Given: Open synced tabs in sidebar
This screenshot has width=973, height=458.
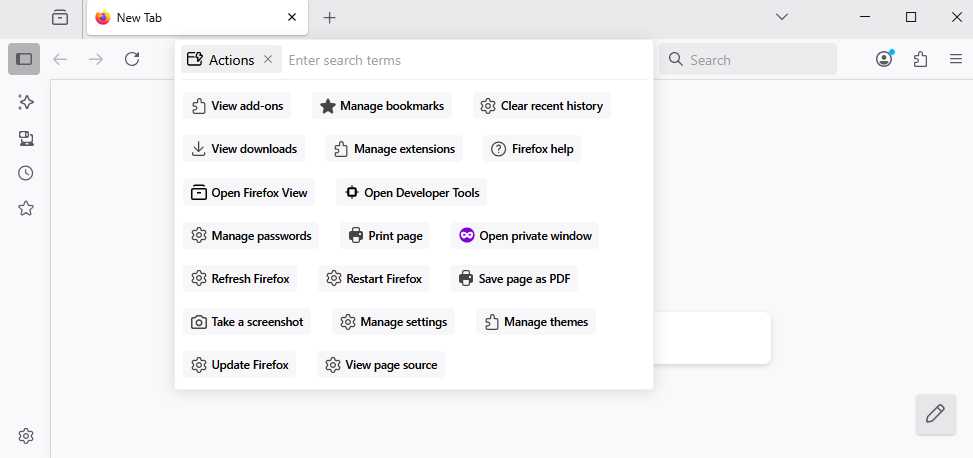Looking at the screenshot, I should 26,138.
